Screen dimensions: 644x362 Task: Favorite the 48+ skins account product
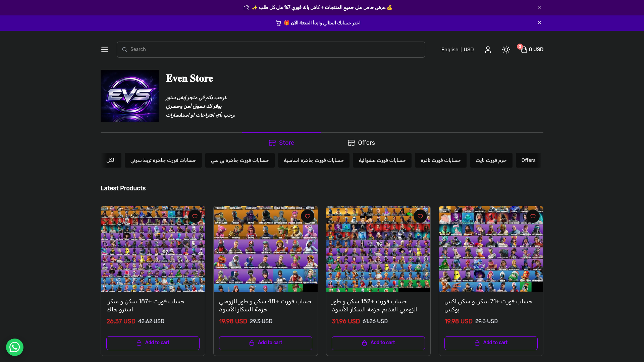(x=308, y=216)
